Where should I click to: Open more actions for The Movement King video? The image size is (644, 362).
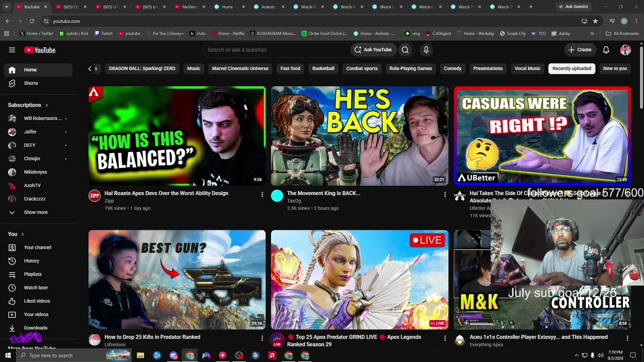[x=445, y=194]
